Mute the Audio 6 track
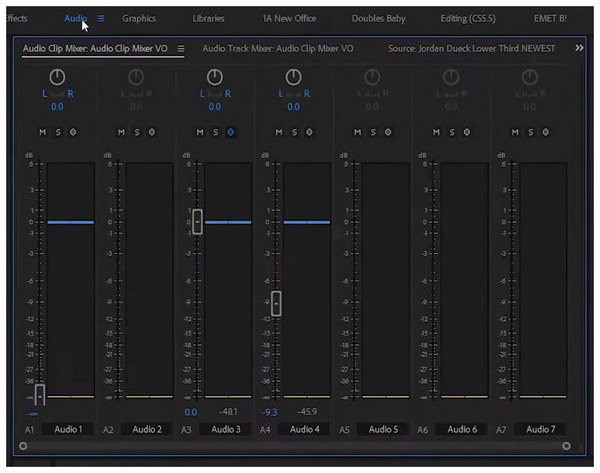Viewport: 600px width, 473px height. point(436,132)
